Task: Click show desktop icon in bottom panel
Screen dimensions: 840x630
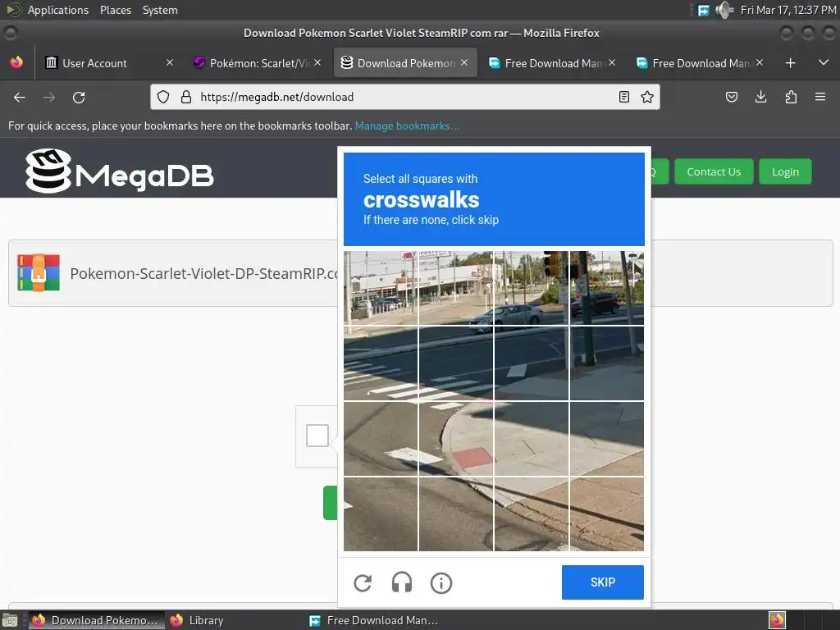Action: [10, 620]
